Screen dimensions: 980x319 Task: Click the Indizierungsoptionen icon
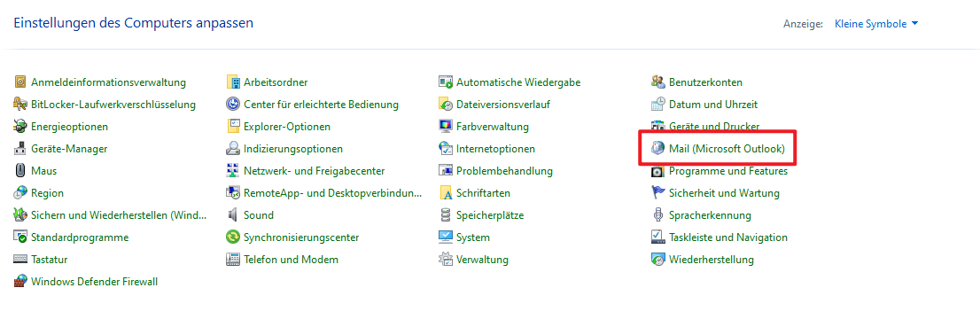(x=233, y=149)
